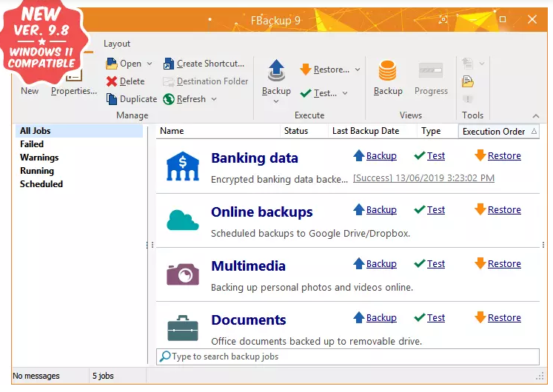Sort by Execution Order column
Viewport: 553px width, 392px height.
point(499,131)
